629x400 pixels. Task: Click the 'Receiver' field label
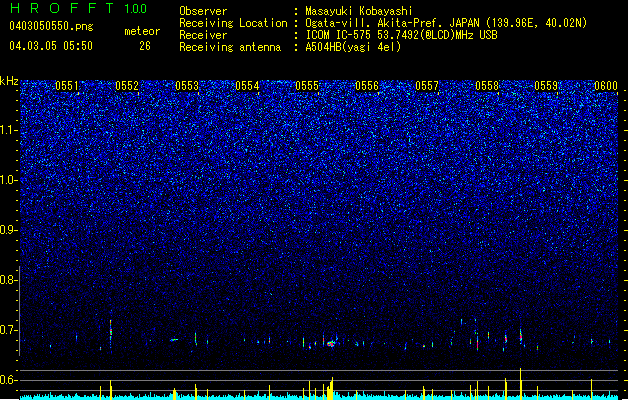click(x=203, y=35)
